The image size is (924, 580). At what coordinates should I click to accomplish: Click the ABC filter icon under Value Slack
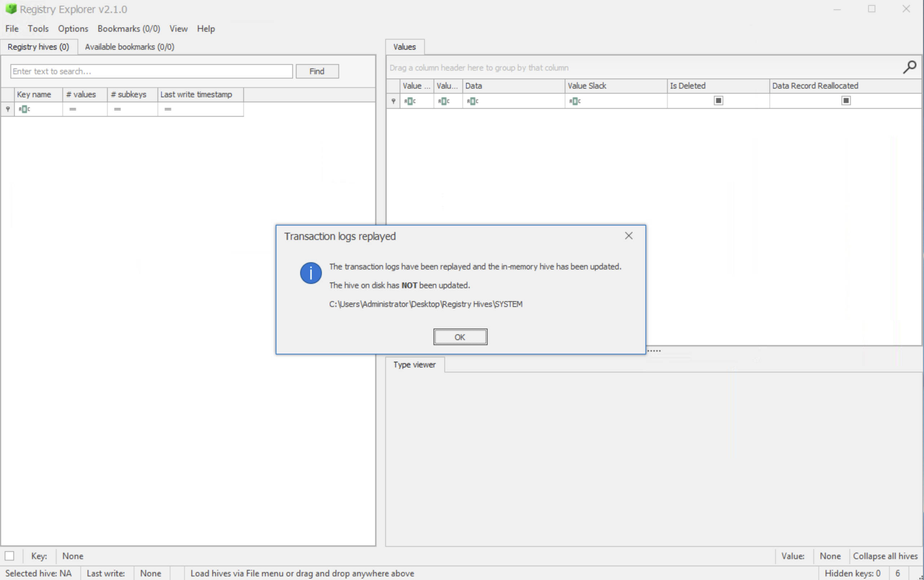click(x=575, y=101)
